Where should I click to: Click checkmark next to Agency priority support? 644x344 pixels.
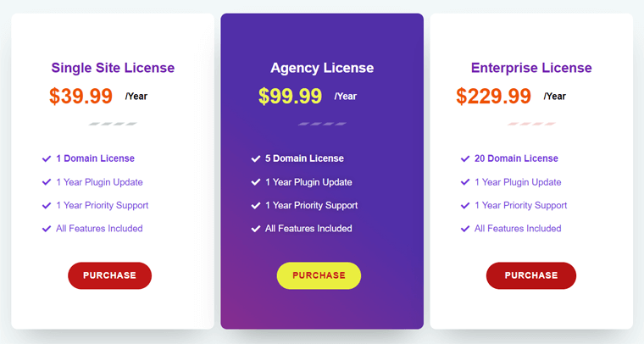(256, 205)
